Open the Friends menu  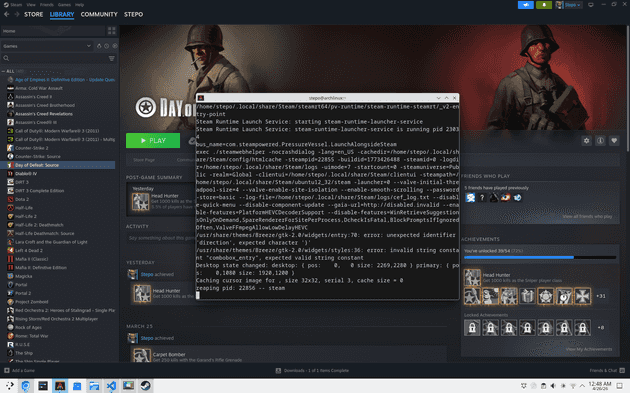[x=47, y=5]
